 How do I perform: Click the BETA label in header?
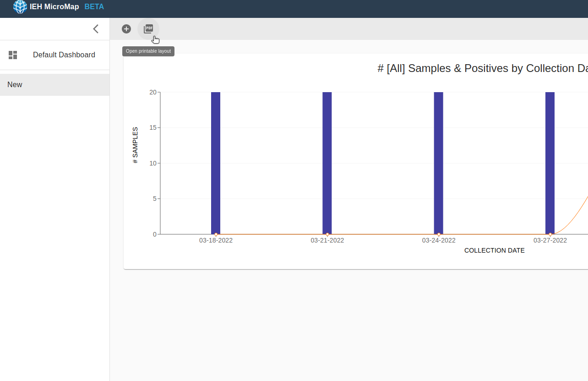click(x=94, y=7)
